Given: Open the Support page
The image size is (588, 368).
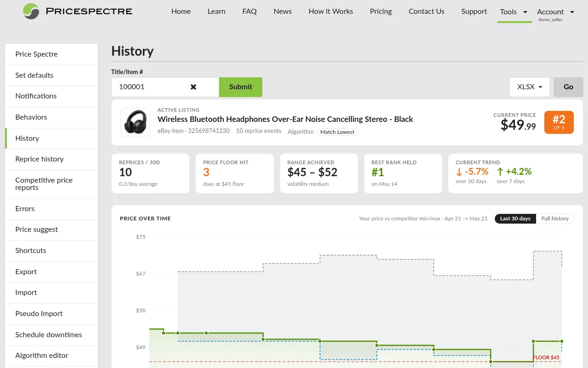Looking at the screenshot, I should click(474, 11).
